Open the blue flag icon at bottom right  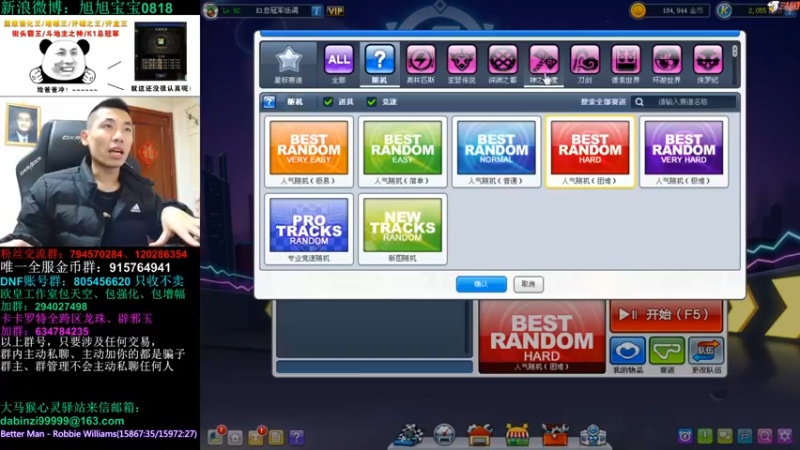point(744,436)
